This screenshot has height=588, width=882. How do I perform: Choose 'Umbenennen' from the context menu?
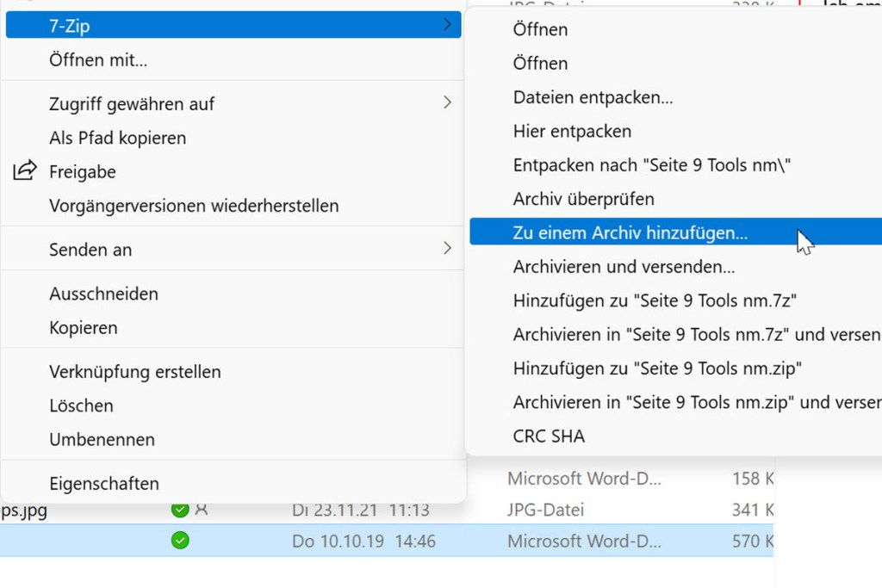(102, 439)
